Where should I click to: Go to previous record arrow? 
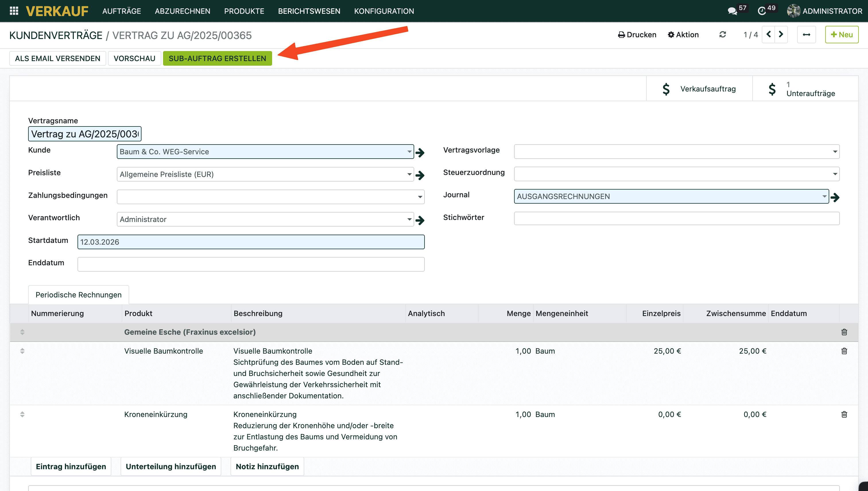click(x=768, y=34)
